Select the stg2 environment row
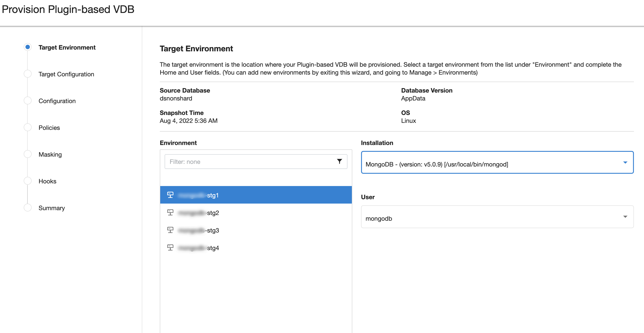The width and height of the screenshot is (644, 333). point(256,213)
